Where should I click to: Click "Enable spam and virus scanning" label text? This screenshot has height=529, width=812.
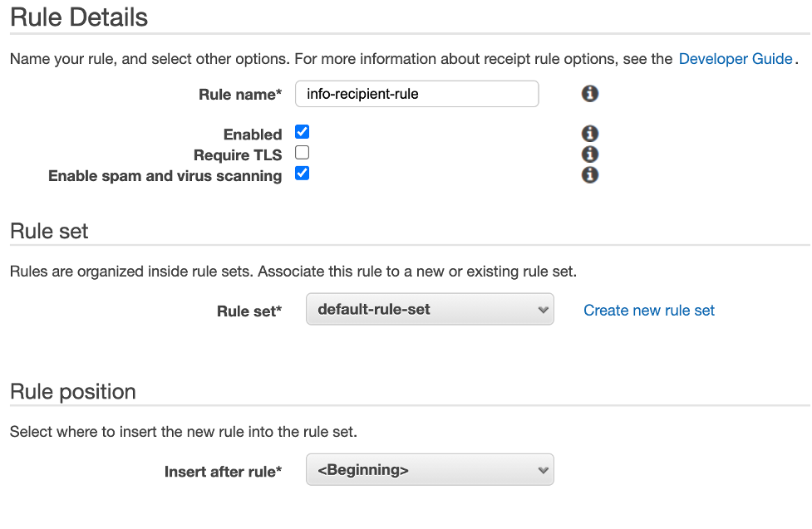click(x=165, y=176)
